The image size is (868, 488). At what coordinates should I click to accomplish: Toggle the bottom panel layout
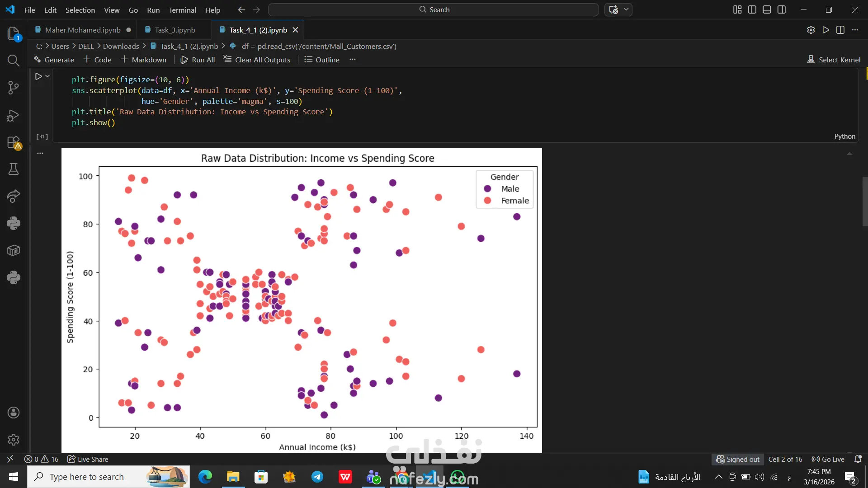(x=767, y=9)
